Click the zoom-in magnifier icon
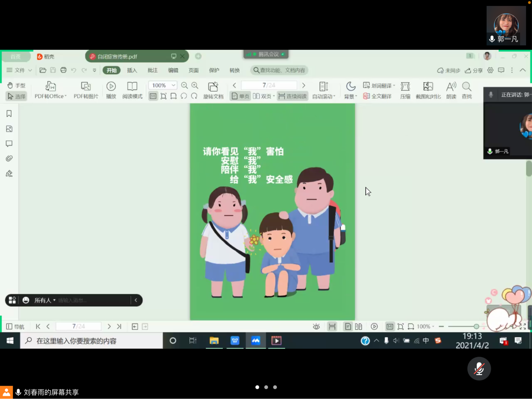Image resolution: width=532 pixels, height=399 pixels. pyautogui.click(x=195, y=85)
